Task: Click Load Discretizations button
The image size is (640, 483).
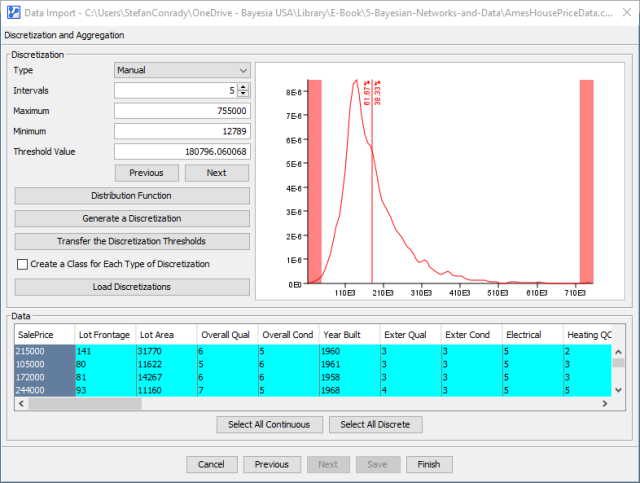Action: click(132, 287)
